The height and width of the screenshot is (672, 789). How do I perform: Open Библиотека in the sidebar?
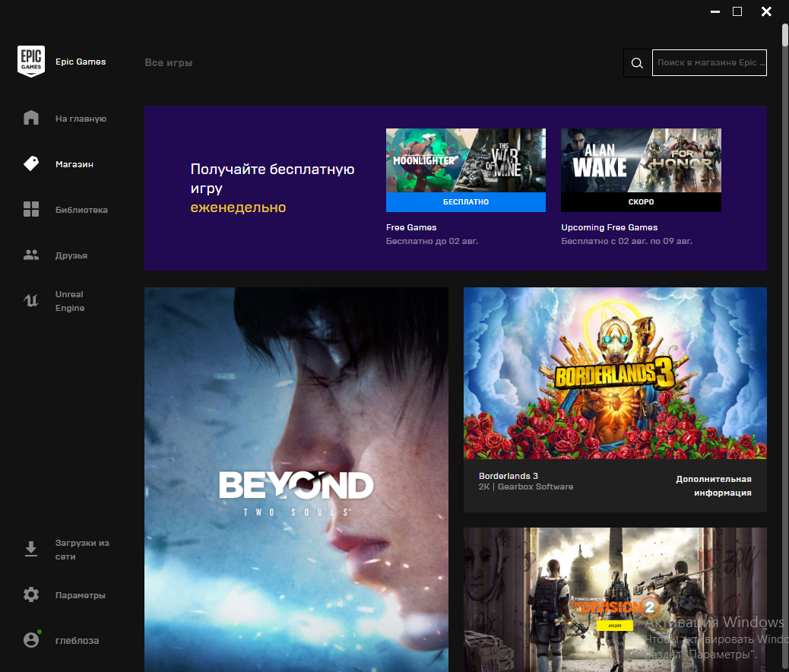81,210
